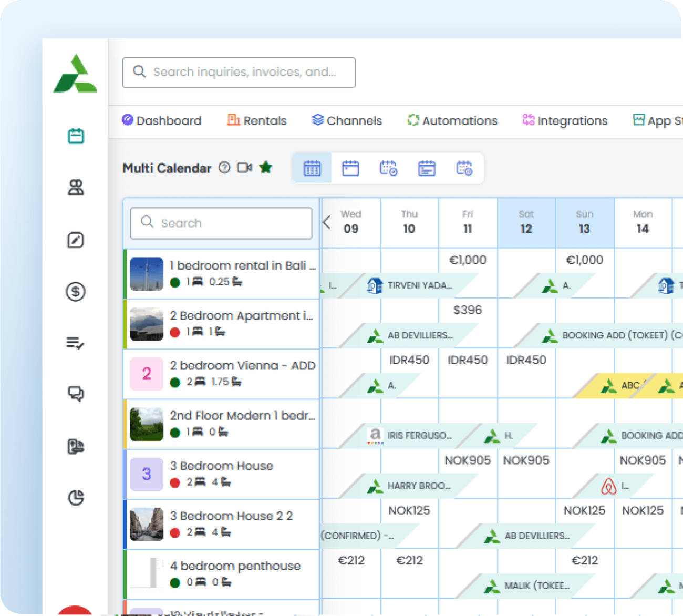Open the Automations menu item
The image size is (683, 616).
452,120
